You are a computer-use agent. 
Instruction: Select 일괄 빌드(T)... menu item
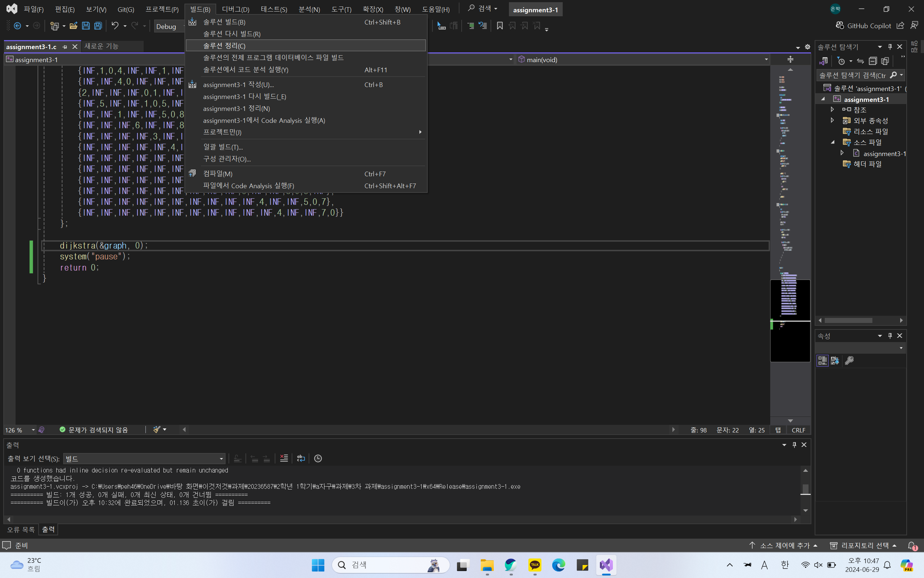306,147
